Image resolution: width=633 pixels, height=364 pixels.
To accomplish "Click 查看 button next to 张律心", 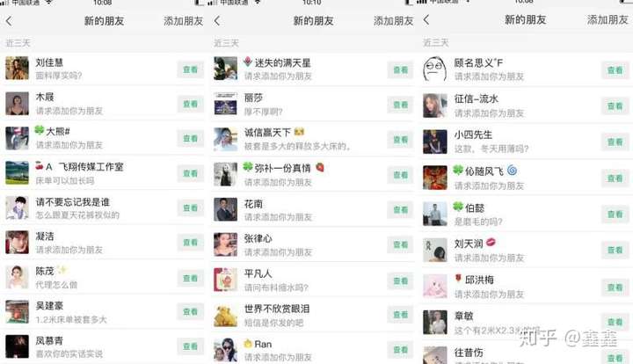I will [400, 245].
